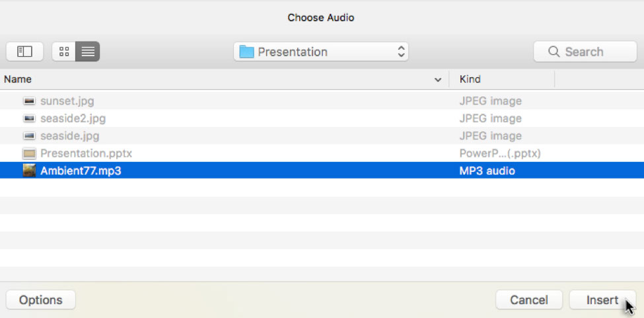This screenshot has width=644, height=318.
Task: Select the sunset.jpg file
Action: [67, 101]
